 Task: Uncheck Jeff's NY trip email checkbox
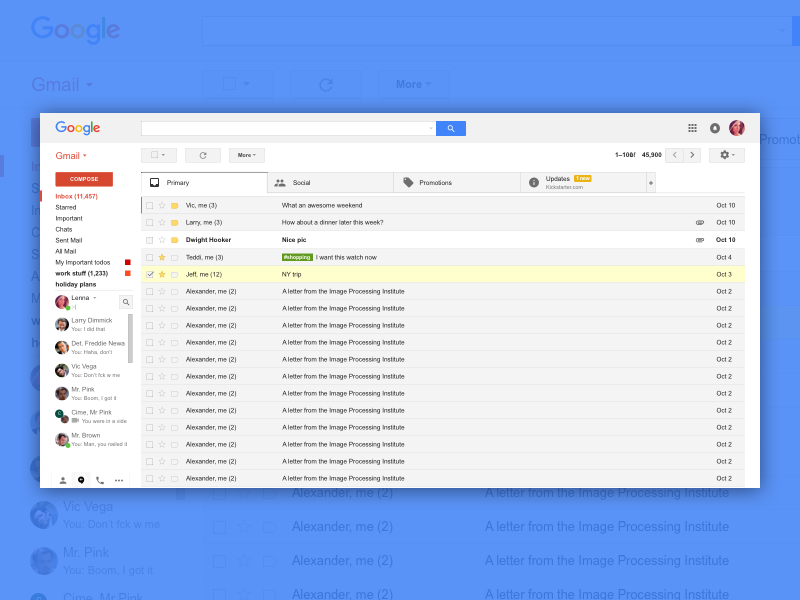coord(150,274)
